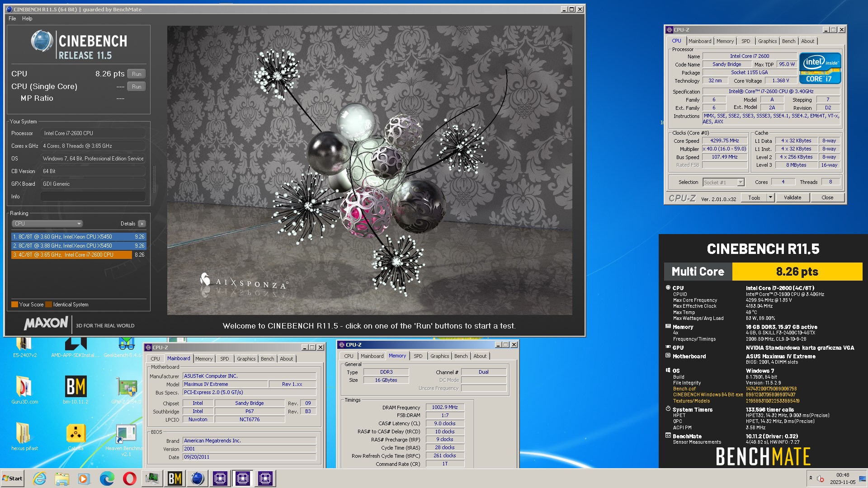Click BIOS Date value 09/20/2011
868x488 pixels.
point(249,457)
